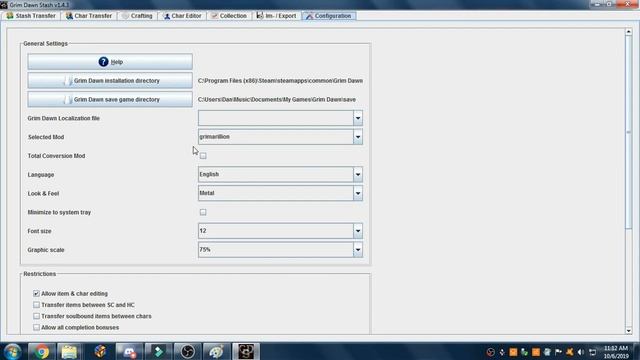Viewport: 640px width, 360px height.
Task: Click the Crafting tab icon
Action: pyautogui.click(x=125, y=16)
